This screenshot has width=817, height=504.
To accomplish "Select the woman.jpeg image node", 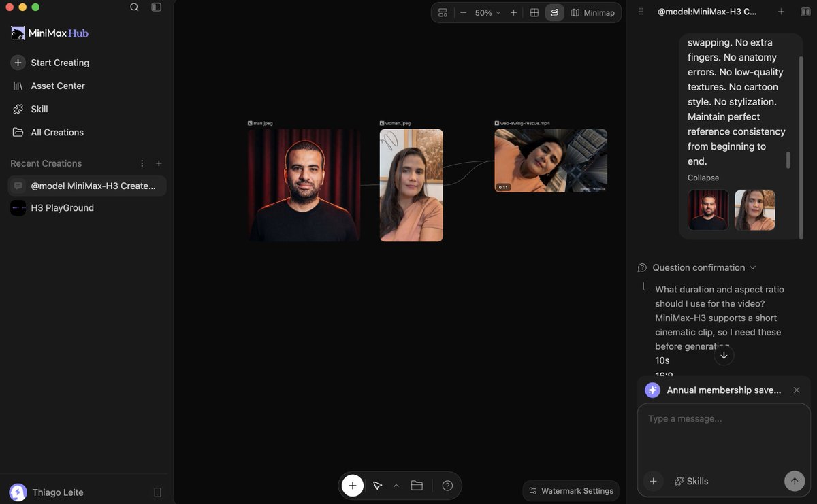I will tap(411, 185).
